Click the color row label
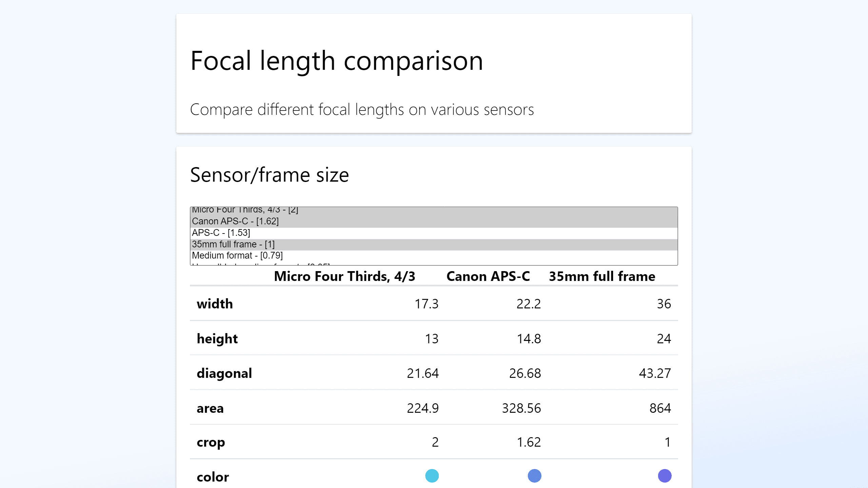The width and height of the screenshot is (868, 488). pos(213,477)
